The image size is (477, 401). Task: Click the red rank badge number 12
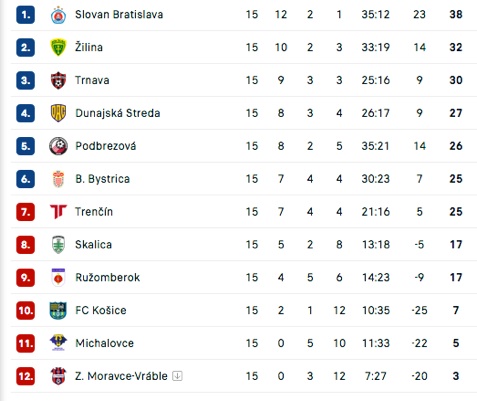click(26, 376)
